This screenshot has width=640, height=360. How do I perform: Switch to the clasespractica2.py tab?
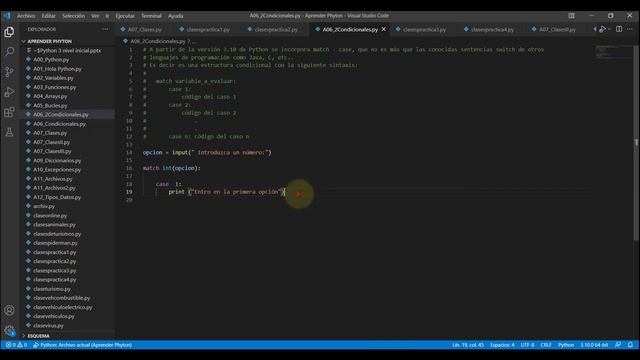(276, 29)
